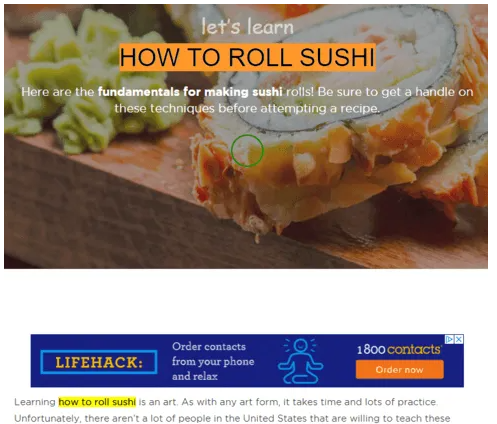Click bold 'fundamentals for making sushi' text
This screenshot has height=424, width=497.
coord(190,92)
